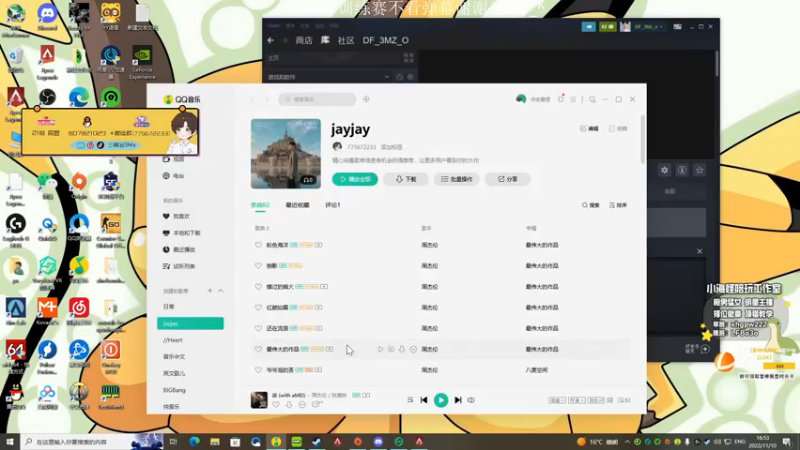800x450 pixels.
Task: Open the play queue icon showing 82
Action: [624, 400]
